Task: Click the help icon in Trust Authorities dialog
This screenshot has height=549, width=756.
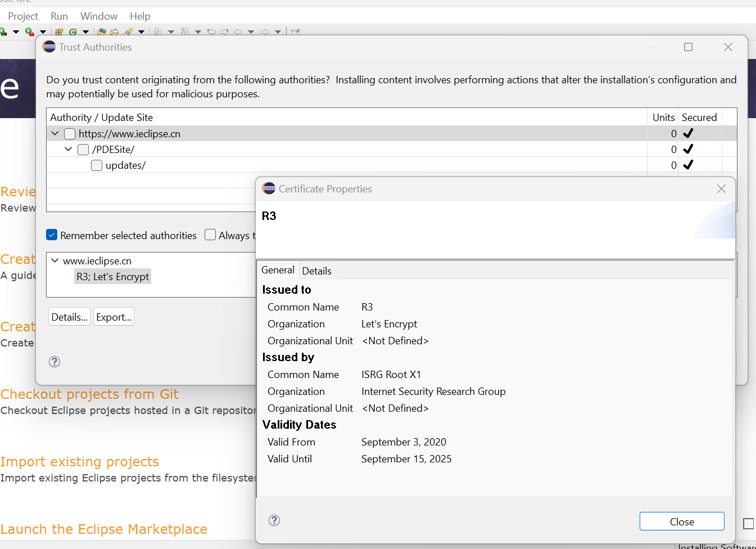Action: pyautogui.click(x=55, y=362)
